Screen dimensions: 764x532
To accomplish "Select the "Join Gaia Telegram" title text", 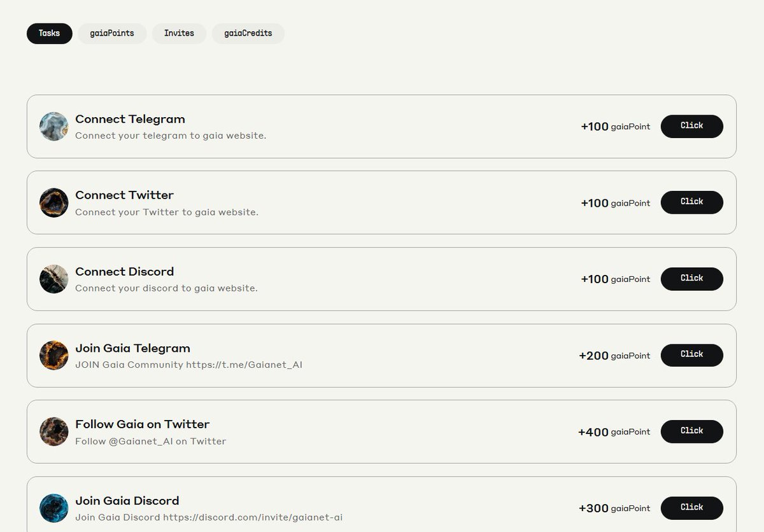I will click(132, 348).
